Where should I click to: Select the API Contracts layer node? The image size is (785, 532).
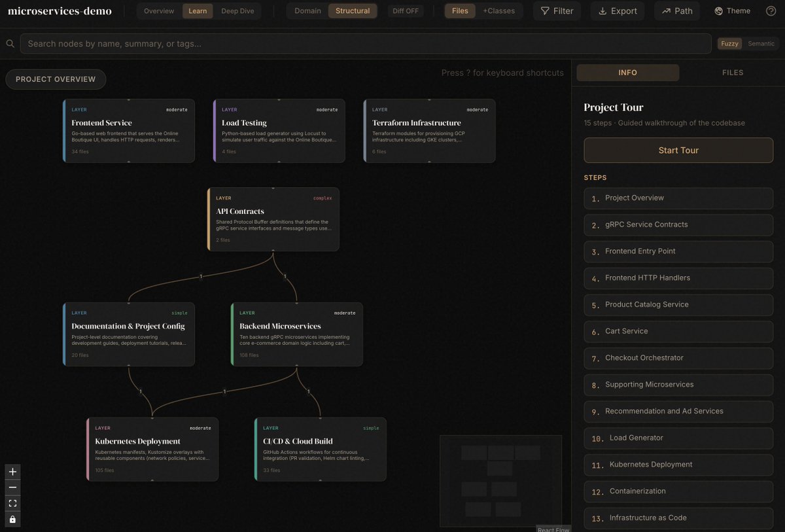[273, 219]
